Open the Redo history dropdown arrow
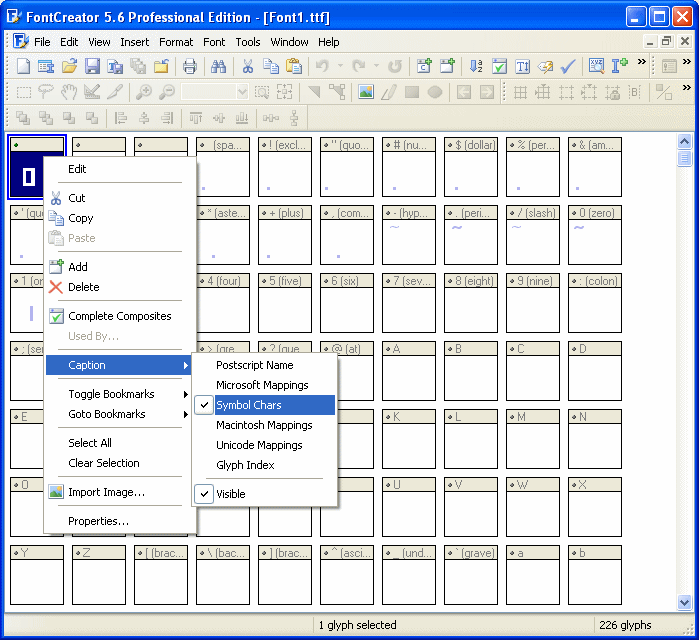699x640 pixels. coord(377,66)
